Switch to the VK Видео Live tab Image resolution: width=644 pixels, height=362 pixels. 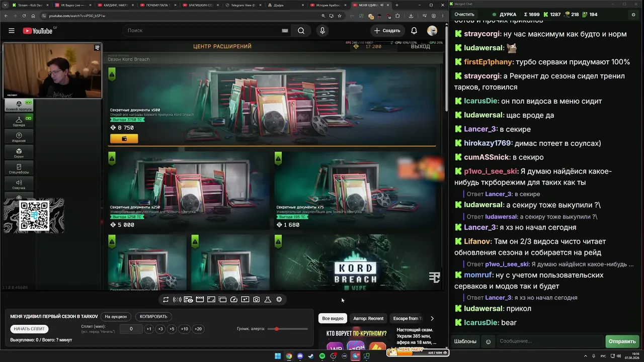coord(73,5)
